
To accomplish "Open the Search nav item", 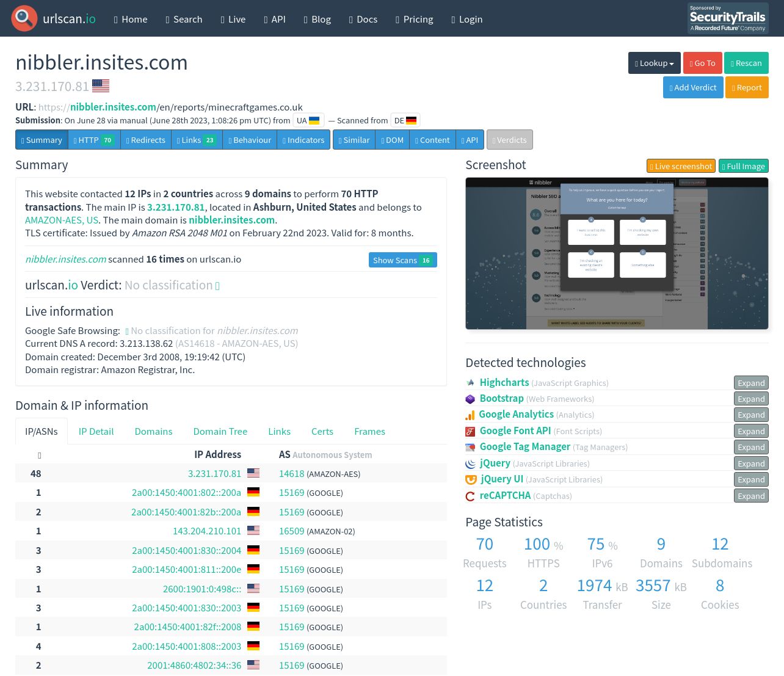I will coord(184,19).
